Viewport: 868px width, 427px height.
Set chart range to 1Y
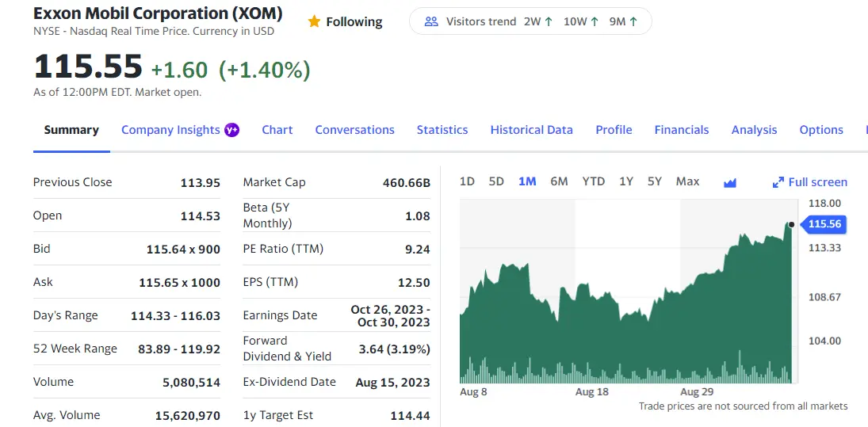pos(626,181)
